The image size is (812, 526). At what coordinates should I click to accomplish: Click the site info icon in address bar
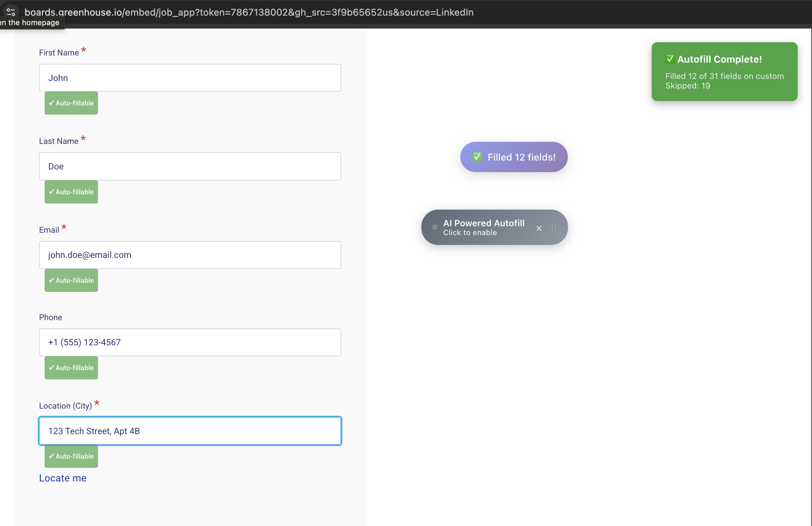[11, 12]
